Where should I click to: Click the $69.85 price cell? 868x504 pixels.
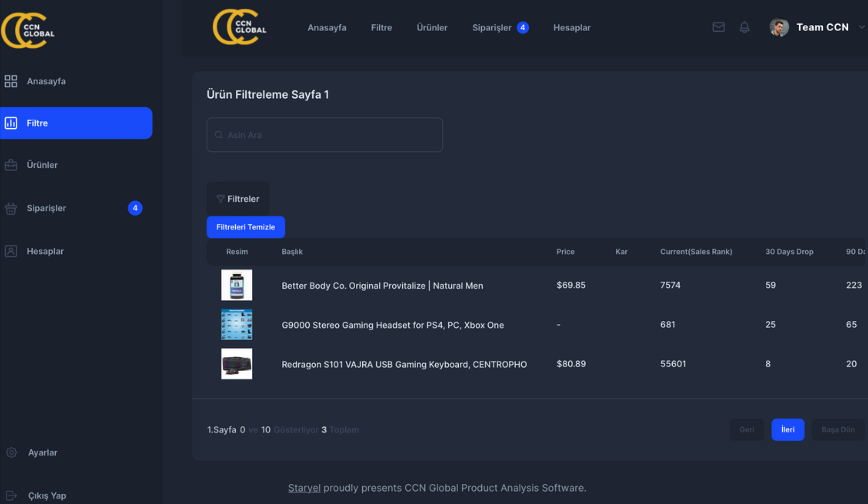(571, 285)
